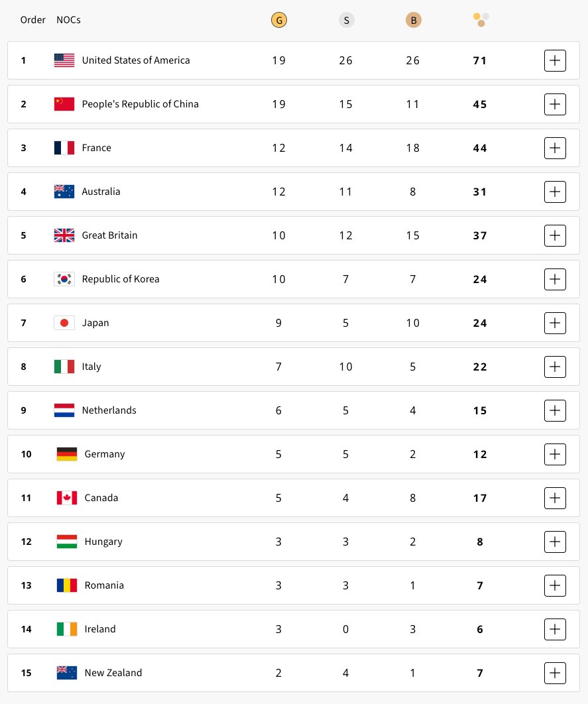Expand the France medal details

point(555,148)
